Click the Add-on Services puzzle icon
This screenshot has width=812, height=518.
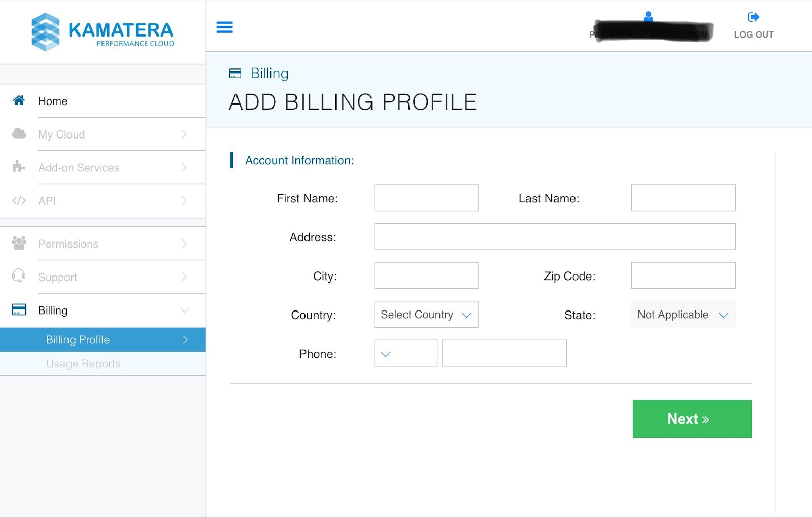coord(19,166)
